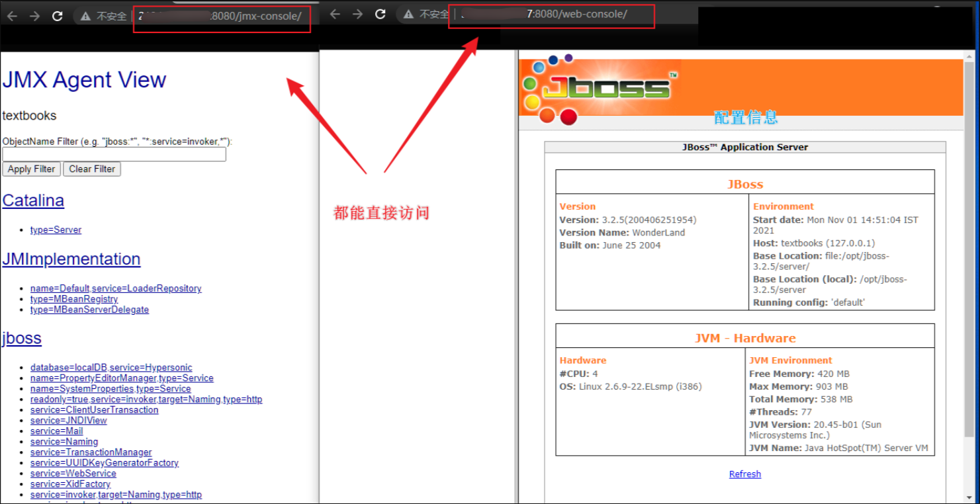Open the service=Mail link
This screenshot has height=504, width=980.
click(56, 431)
